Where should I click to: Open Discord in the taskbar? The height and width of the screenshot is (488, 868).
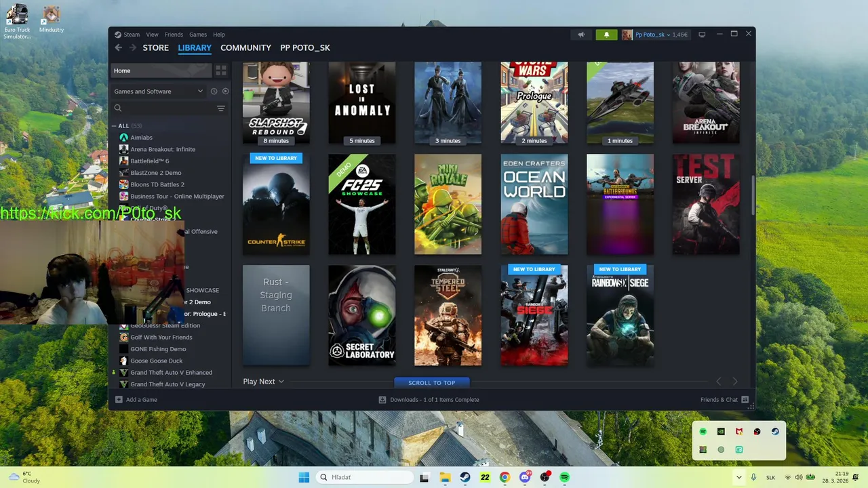coord(525,477)
